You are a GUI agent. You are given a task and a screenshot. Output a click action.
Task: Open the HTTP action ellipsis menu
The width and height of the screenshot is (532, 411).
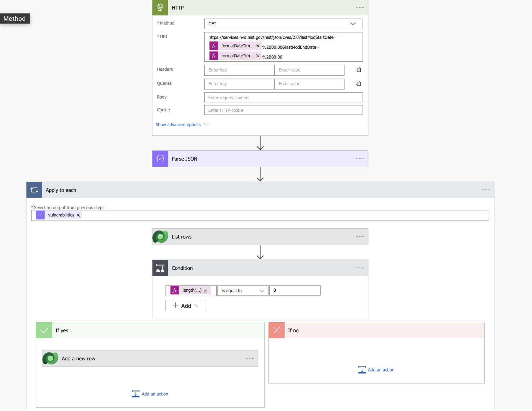coord(360,8)
